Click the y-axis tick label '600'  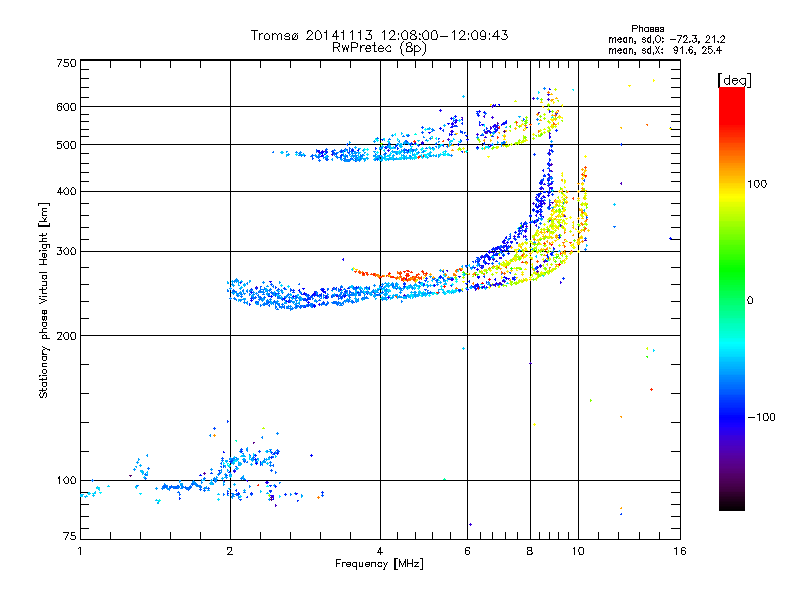(x=67, y=107)
